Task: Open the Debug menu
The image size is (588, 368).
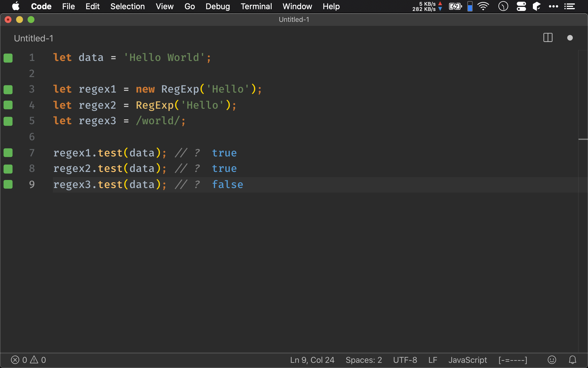Action: click(x=218, y=6)
